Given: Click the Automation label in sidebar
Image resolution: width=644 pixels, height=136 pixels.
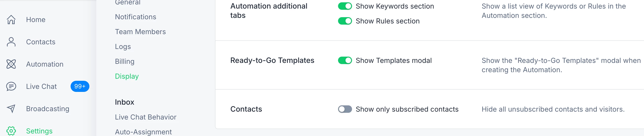Looking at the screenshot, I should click(45, 64).
